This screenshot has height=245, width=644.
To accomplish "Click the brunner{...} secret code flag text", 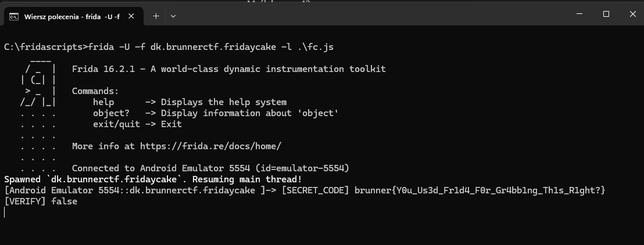I will (480, 190).
